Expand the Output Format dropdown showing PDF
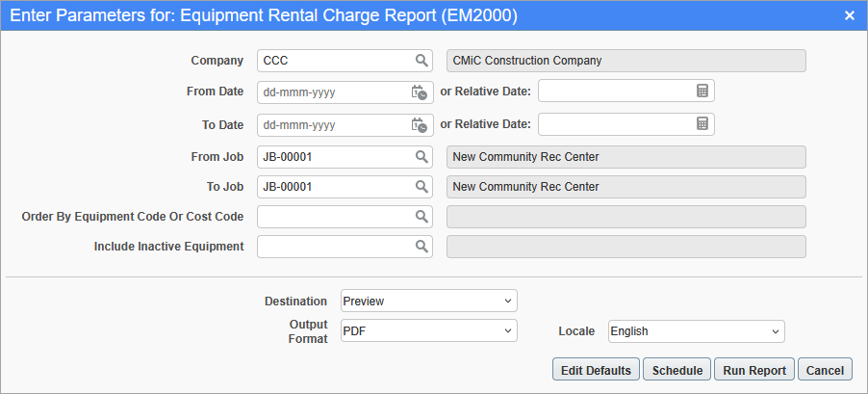868x394 pixels. coord(429,330)
